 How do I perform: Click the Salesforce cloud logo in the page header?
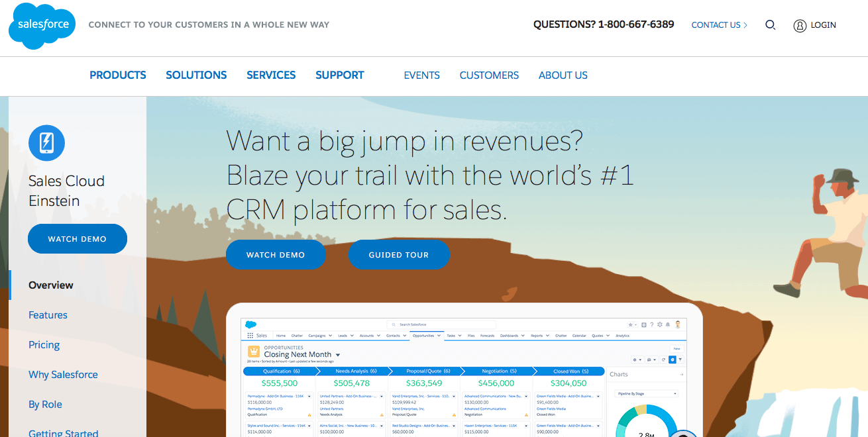click(x=42, y=25)
